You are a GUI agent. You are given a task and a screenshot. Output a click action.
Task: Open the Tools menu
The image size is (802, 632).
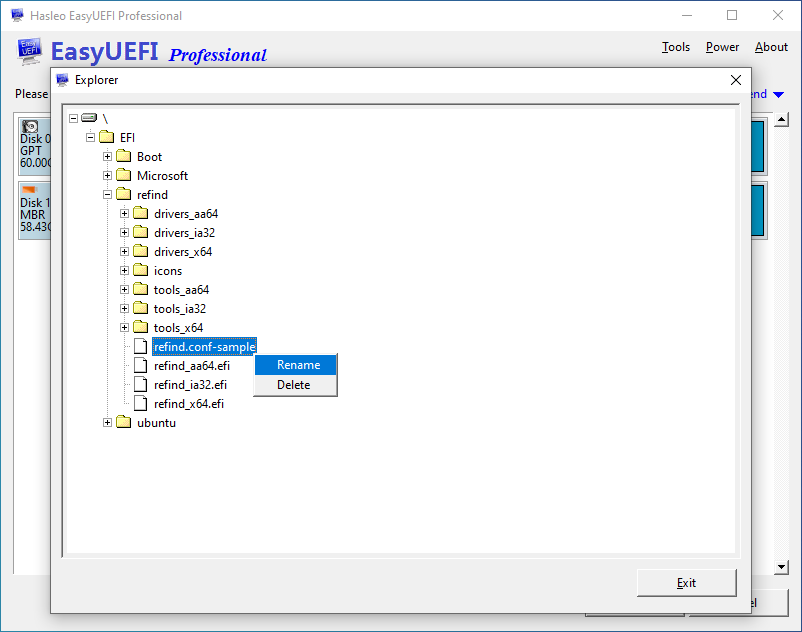click(x=676, y=47)
